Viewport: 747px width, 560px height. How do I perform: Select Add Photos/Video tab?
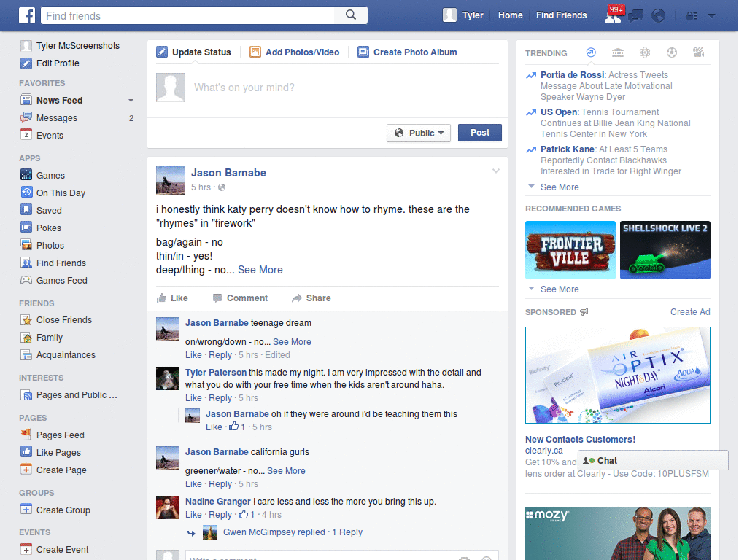[295, 52]
